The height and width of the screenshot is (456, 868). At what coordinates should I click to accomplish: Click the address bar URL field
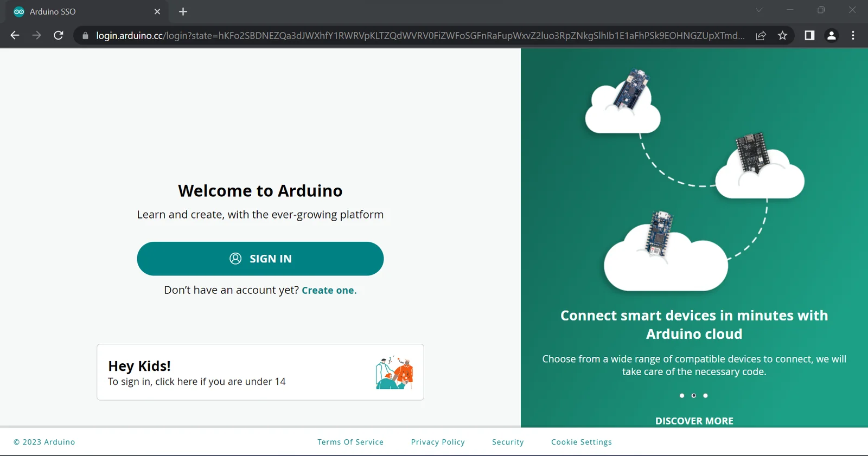pyautogui.click(x=420, y=35)
